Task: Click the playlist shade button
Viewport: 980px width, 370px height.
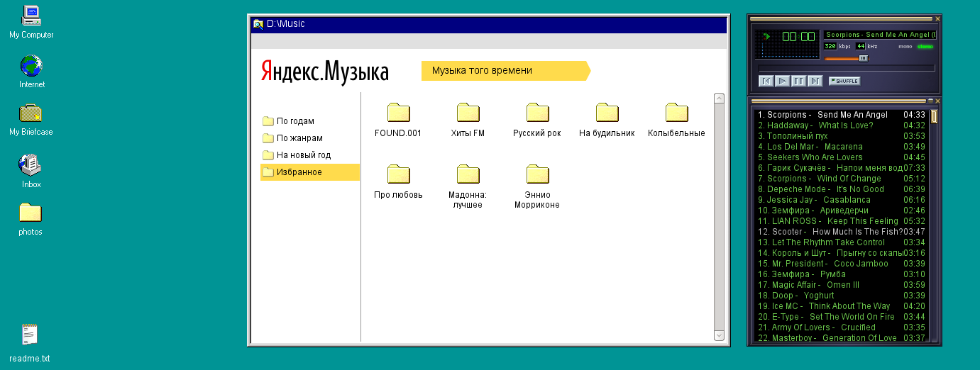Action: point(930,101)
